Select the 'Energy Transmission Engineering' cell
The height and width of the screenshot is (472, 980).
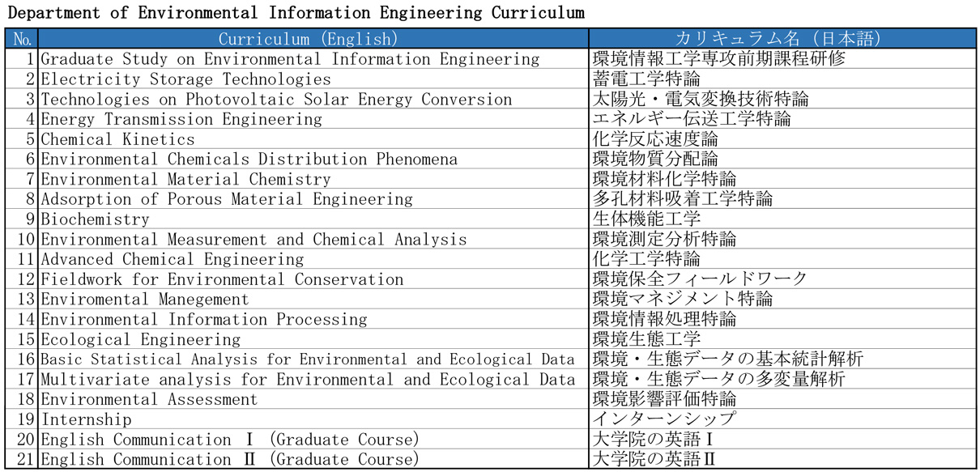coord(313,119)
